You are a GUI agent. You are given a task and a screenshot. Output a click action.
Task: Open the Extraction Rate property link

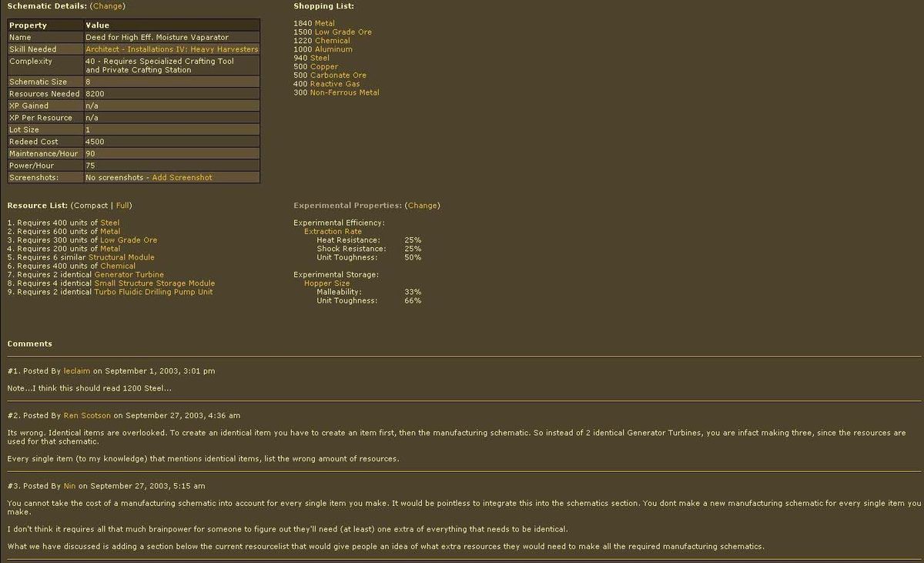pos(333,232)
